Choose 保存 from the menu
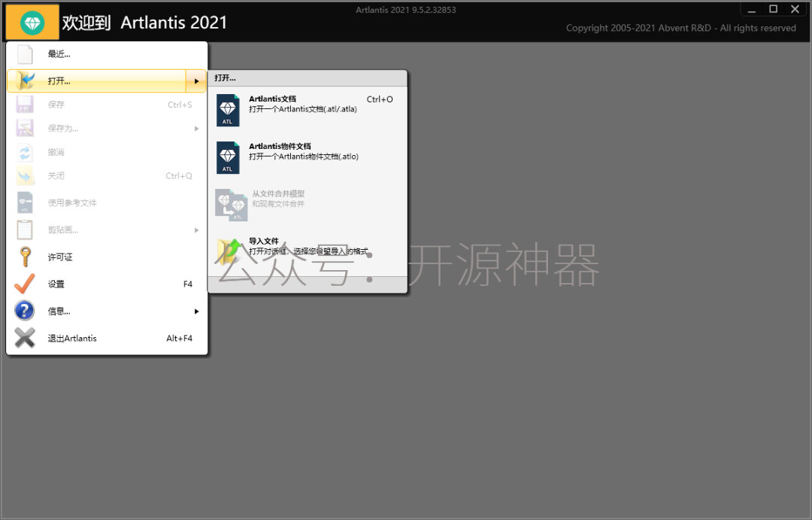Screen dimensions: 812x520 coord(107,104)
